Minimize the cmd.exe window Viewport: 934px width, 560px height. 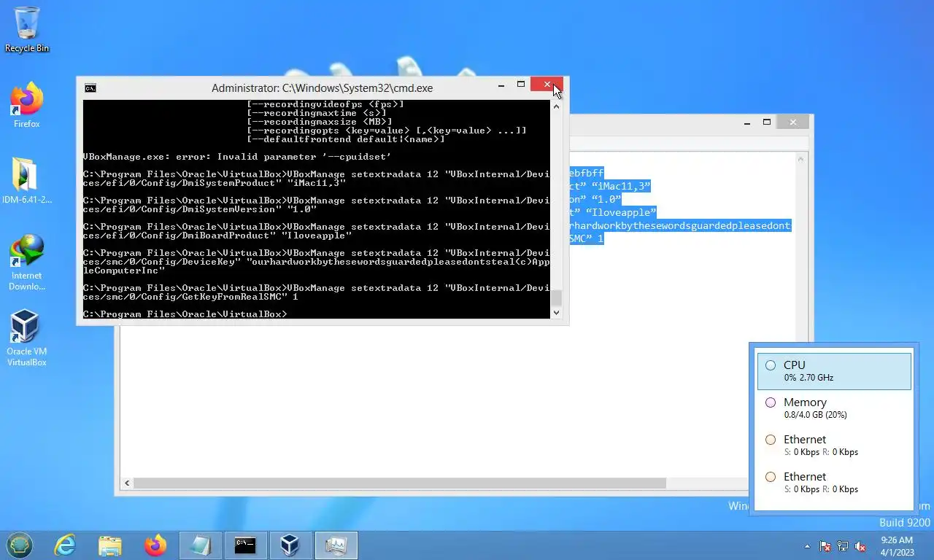click(x=501, y=85)
